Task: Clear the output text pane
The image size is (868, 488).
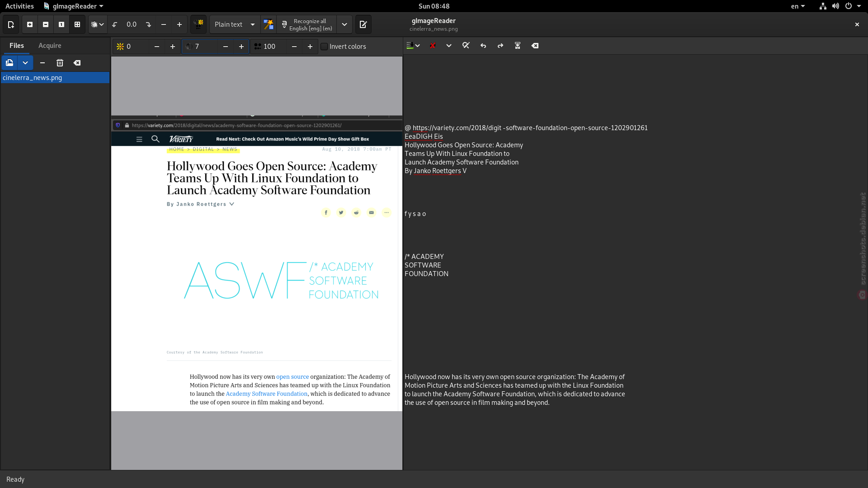Action: pyautogui.click(x=535, y=46)
